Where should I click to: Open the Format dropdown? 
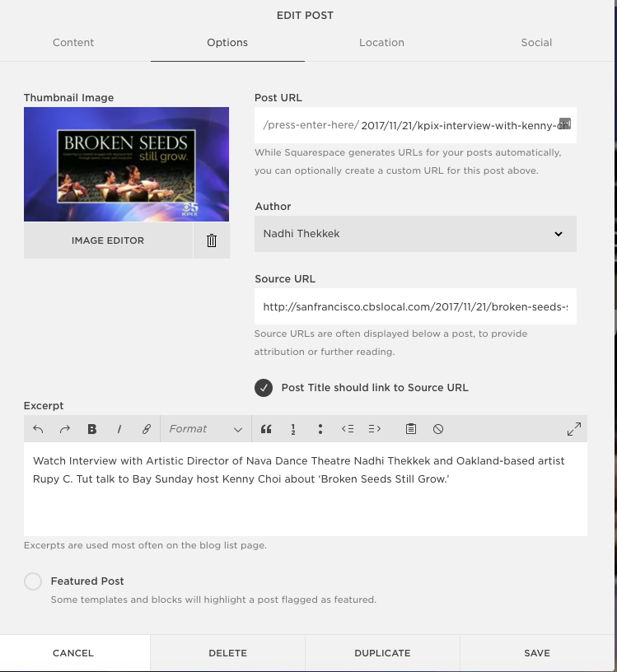tap(206, 429)
